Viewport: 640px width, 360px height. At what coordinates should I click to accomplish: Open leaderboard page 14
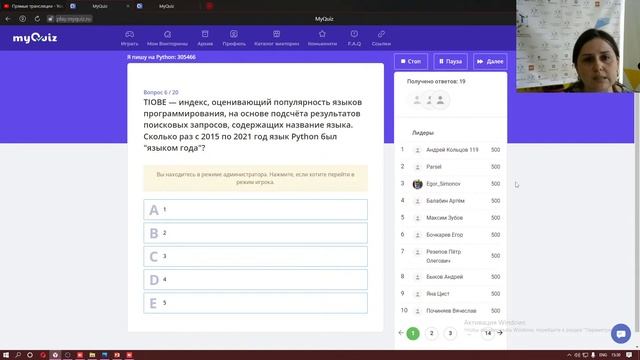[x=488, y=333]
